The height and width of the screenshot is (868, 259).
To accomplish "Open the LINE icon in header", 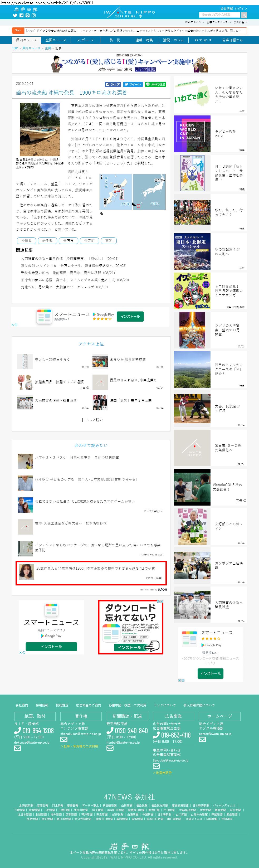I will [x=28, y=16].
